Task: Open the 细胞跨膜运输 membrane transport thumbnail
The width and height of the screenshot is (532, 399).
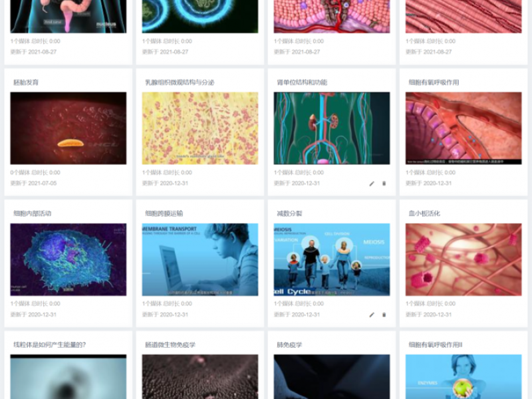Action: [200, 259]
